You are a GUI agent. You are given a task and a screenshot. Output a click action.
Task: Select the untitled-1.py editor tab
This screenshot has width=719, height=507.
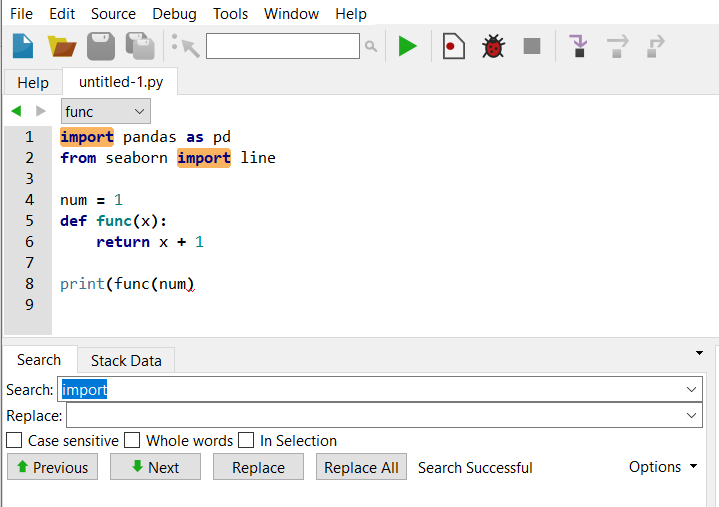(x=121, y=82)
